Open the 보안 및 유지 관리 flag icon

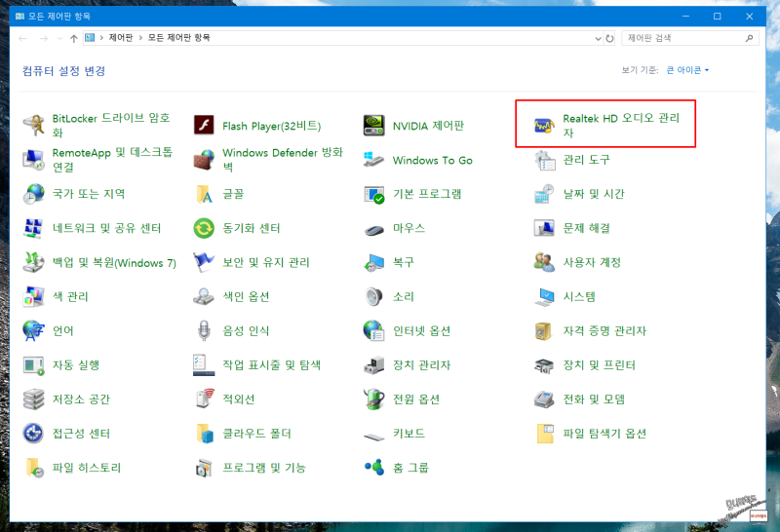[204, 262]
